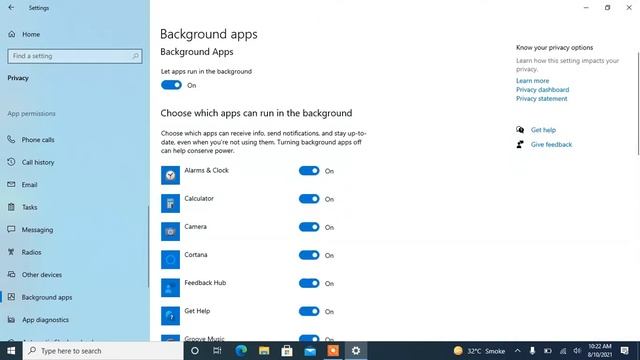The height and width of the screenshot is (360, 640).
Task: Open the network tray icon
Action: click(x=563, y=351)
